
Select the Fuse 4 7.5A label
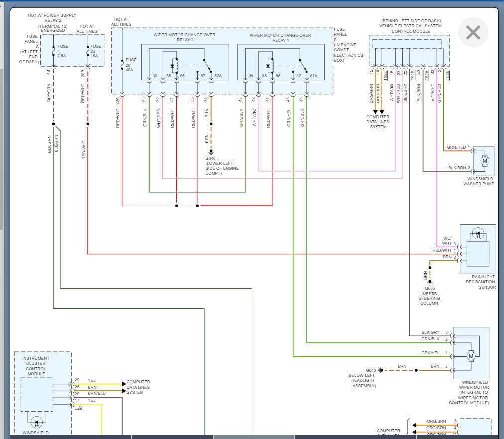pyautogui.click(x=62, y=51)
